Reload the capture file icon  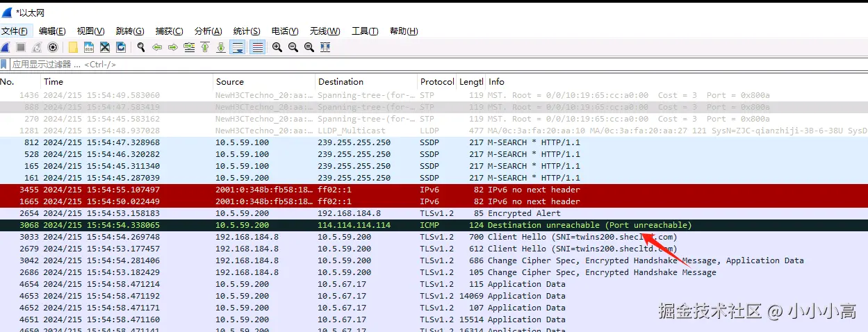coord(121,47)
